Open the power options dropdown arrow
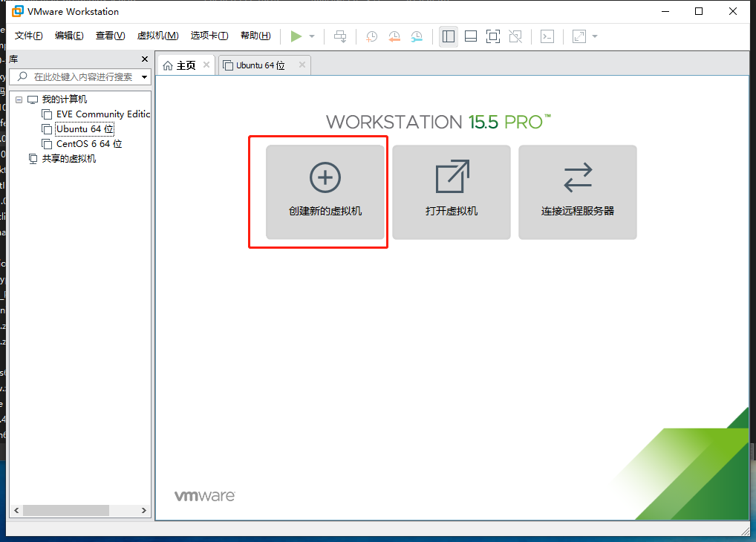This screenshot has width=756, height=542. click(312, 36)
